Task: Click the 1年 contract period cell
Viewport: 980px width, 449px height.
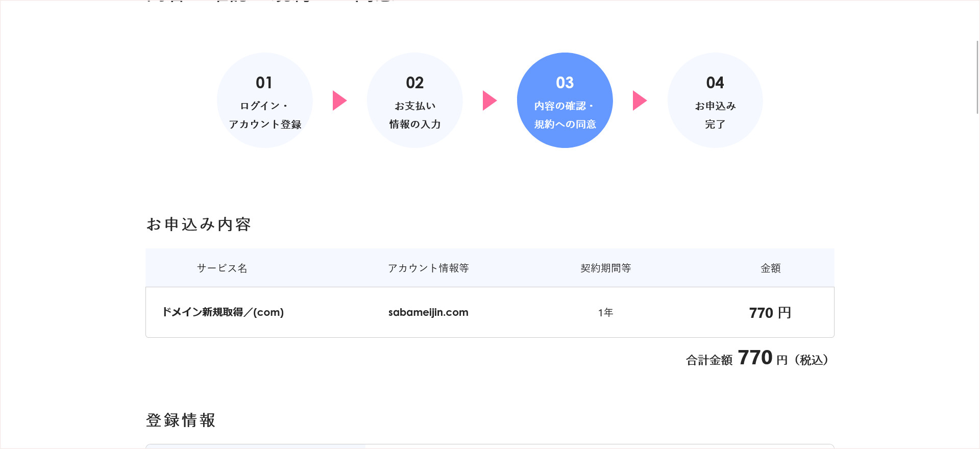Action: coord(605,313)
